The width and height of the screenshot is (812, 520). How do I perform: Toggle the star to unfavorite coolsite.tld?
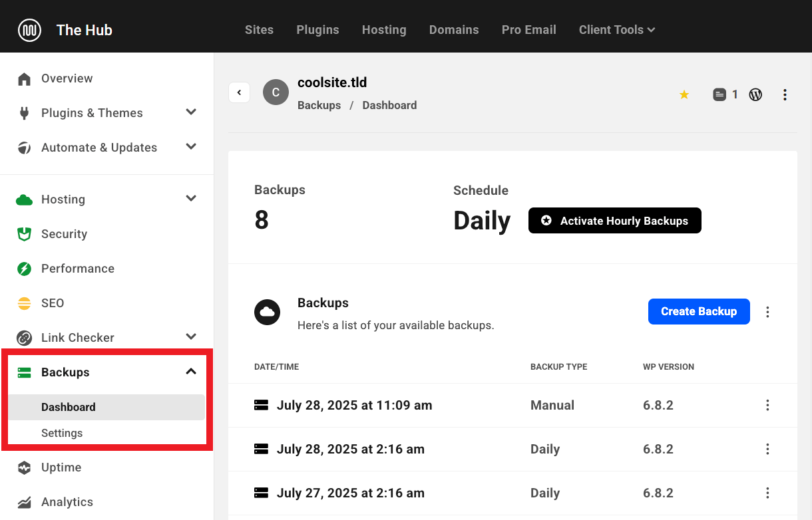coord(684,94)
